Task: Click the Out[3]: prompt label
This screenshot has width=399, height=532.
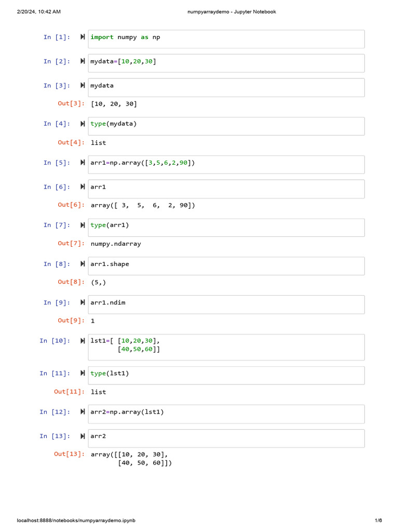Action: tap(71, 103)
